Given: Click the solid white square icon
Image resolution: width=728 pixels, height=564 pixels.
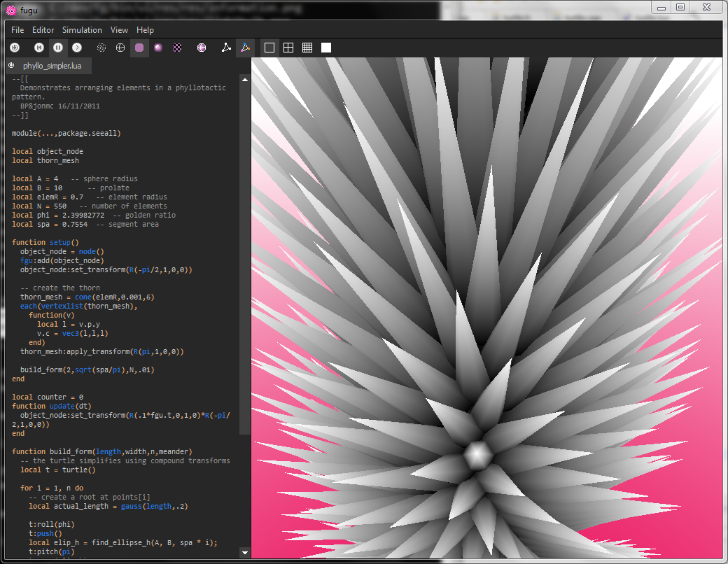Looking at the screenshot, I should (x=325, y=48).
